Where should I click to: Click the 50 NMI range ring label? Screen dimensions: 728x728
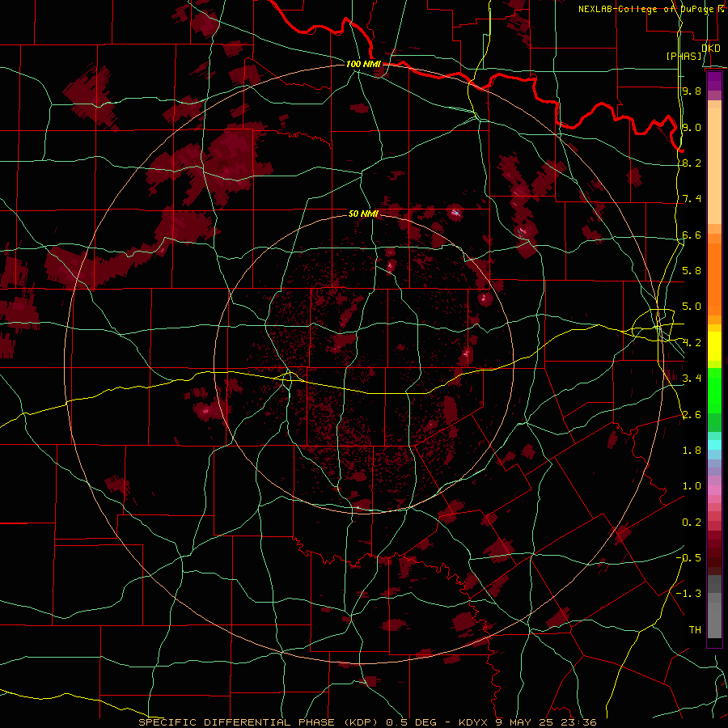tap(363, 214)
